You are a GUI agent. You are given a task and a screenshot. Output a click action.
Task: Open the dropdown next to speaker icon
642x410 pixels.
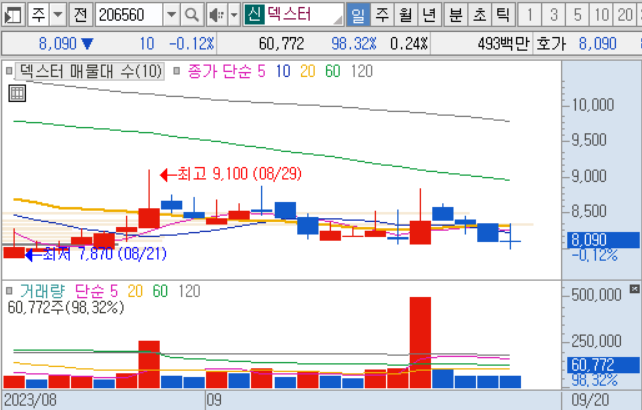point(234,15)
